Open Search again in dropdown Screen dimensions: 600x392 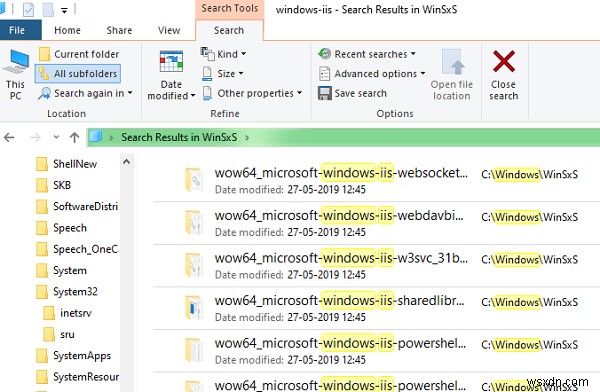85,93
